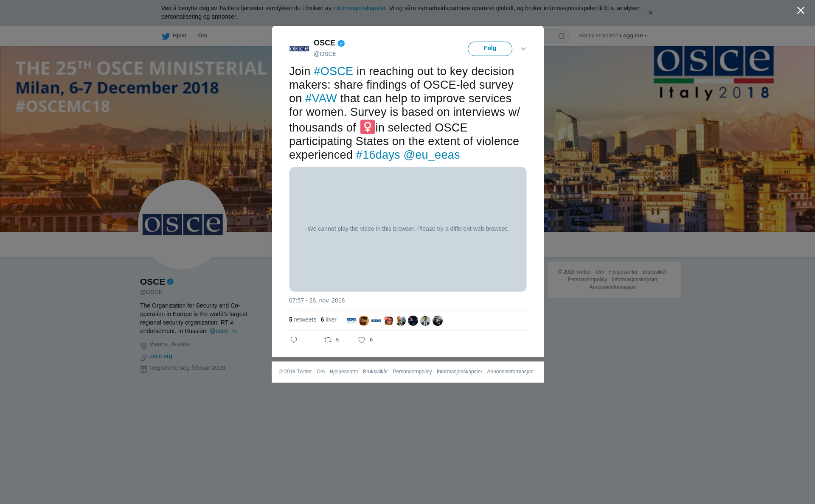The image size is (815, 504).
Task: Click the Twitter bird Hjem icon
Action: tap(166, 36)
